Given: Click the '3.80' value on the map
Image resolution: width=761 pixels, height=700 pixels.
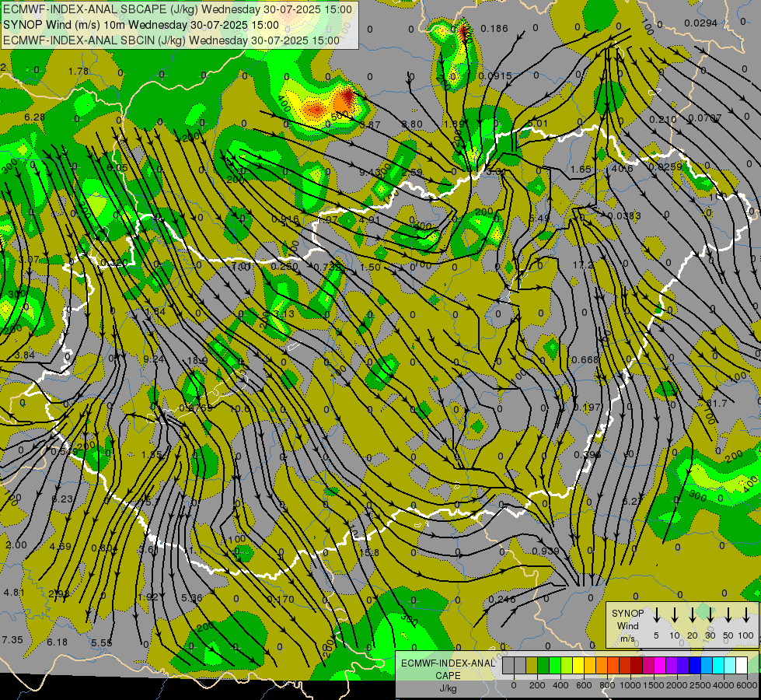Looking at the screenshot, I should pyautogui.click(x=413, y=124).
